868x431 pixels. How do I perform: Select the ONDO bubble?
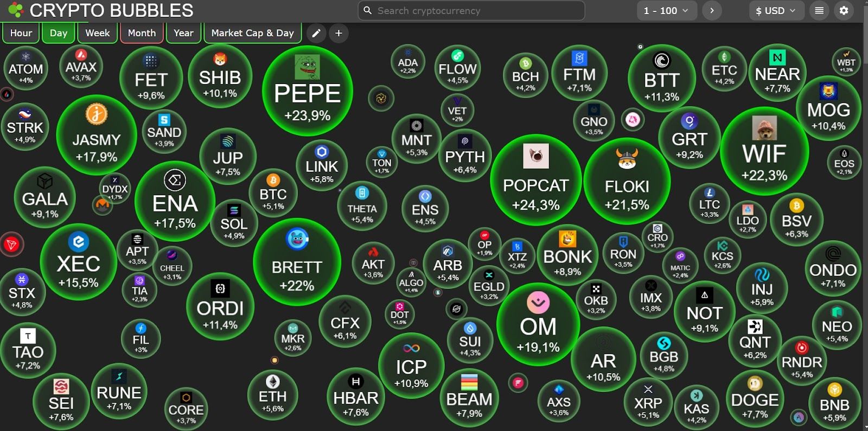(x=833, y=268)
